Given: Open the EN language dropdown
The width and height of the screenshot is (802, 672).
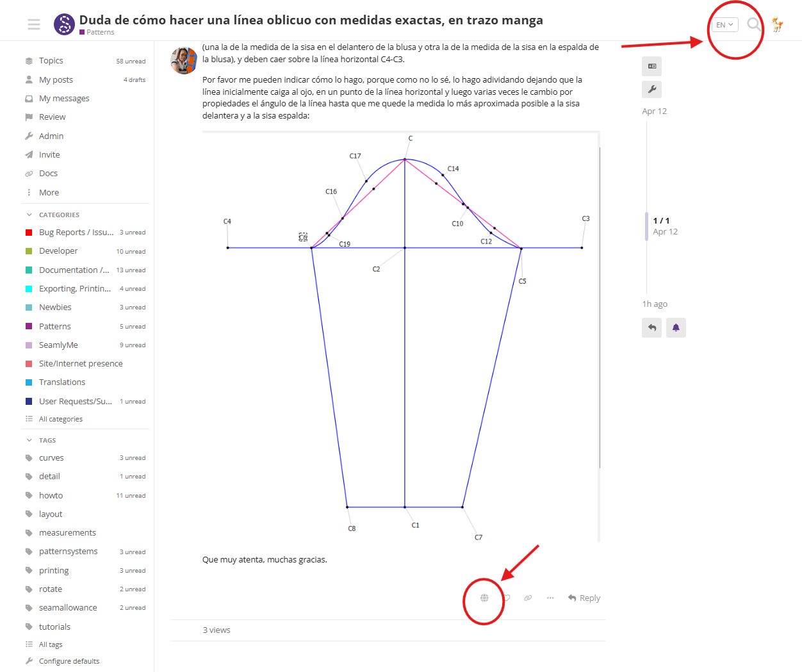Looking at the screenshot, I should pos(724,25).
